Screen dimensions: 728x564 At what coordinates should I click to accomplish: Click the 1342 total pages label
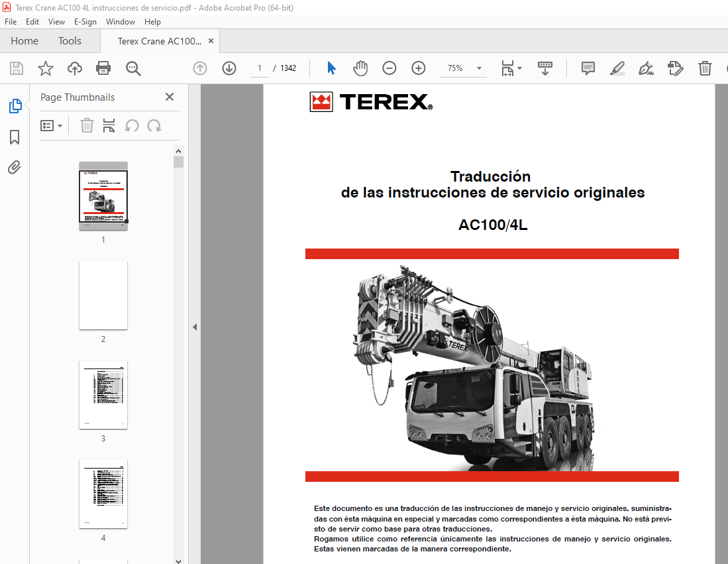pyautogui.click(x=288, y=68)
